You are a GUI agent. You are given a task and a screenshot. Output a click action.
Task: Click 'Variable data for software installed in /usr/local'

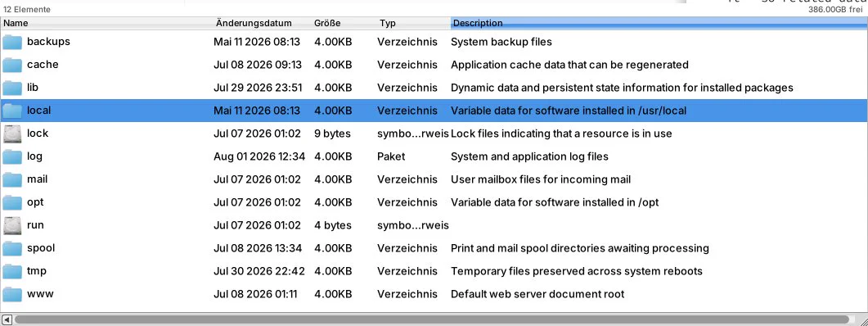tap(569, 111)
